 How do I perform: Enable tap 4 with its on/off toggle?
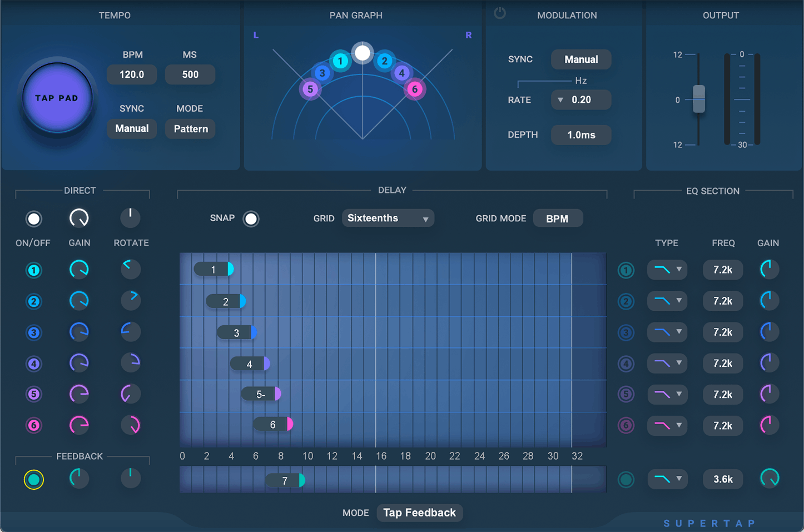[x=33, y=363]
